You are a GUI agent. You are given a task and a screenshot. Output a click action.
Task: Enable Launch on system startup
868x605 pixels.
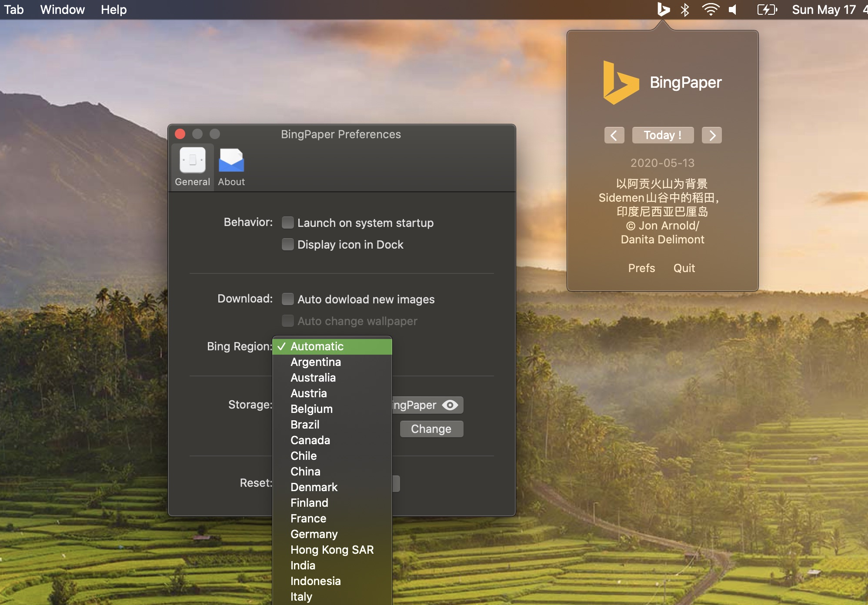287,223
